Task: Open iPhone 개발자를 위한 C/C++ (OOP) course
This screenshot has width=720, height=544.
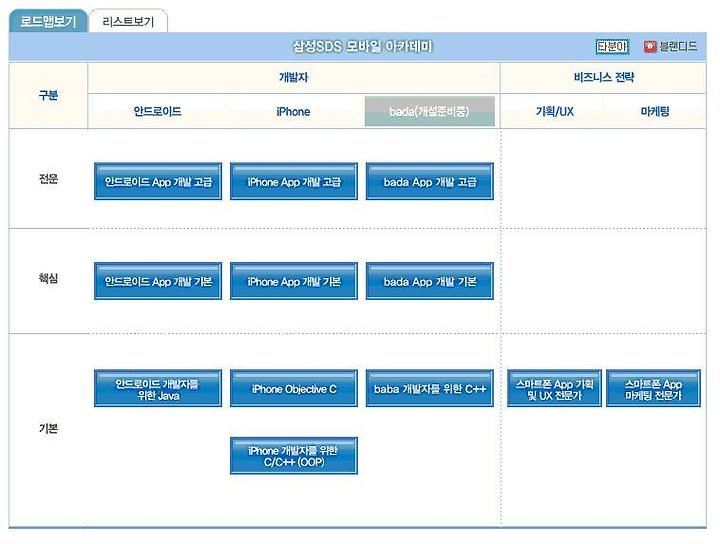Action: pyautogui.click(x=294, y=456)
